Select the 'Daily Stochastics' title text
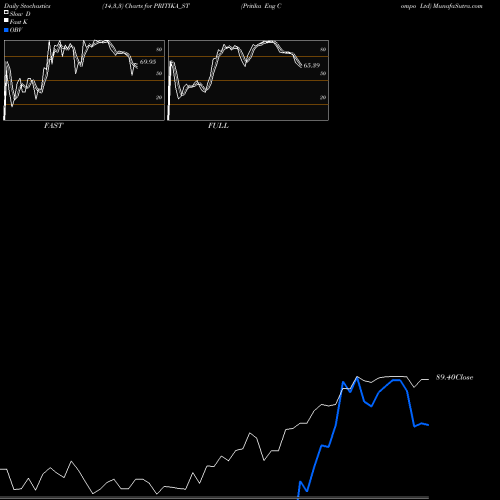The image size is (500, 500). coord(27,6)
